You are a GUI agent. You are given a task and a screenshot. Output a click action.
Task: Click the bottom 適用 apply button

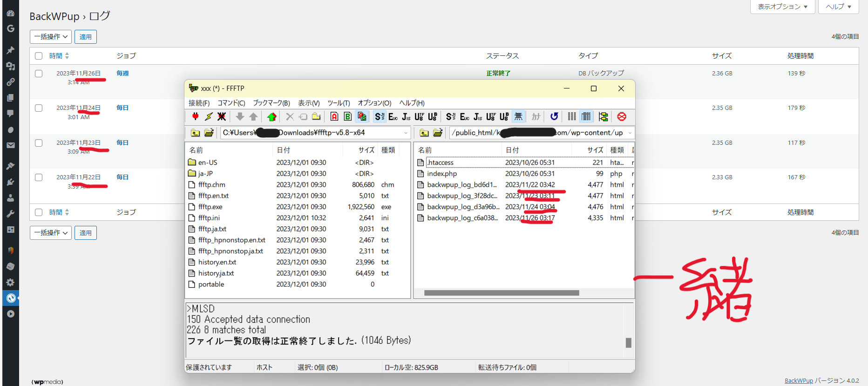[86, 232]
